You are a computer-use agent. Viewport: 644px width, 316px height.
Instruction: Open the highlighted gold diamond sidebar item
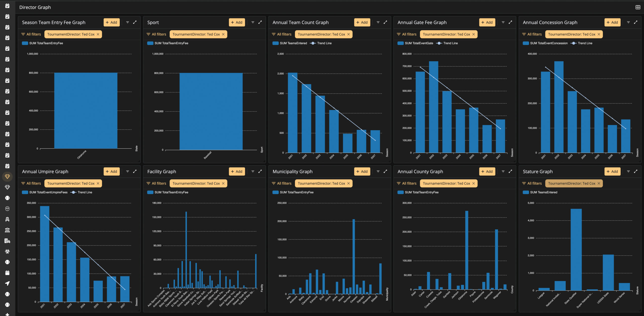coord(7,177)
